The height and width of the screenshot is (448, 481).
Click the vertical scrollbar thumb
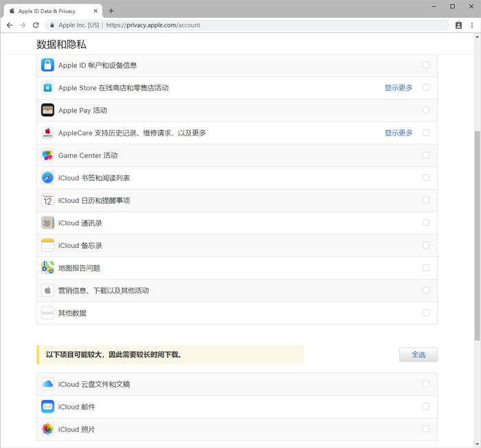[477, 236]
